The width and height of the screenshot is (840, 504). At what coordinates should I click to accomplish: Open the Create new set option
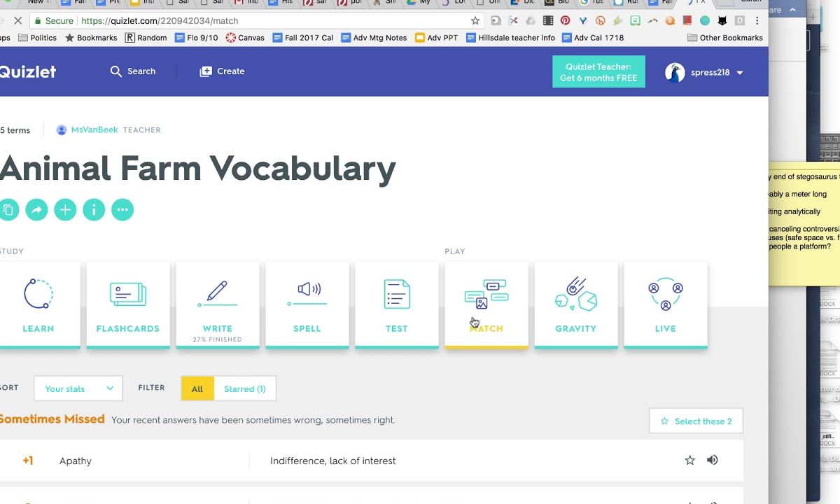pos(222,71)
